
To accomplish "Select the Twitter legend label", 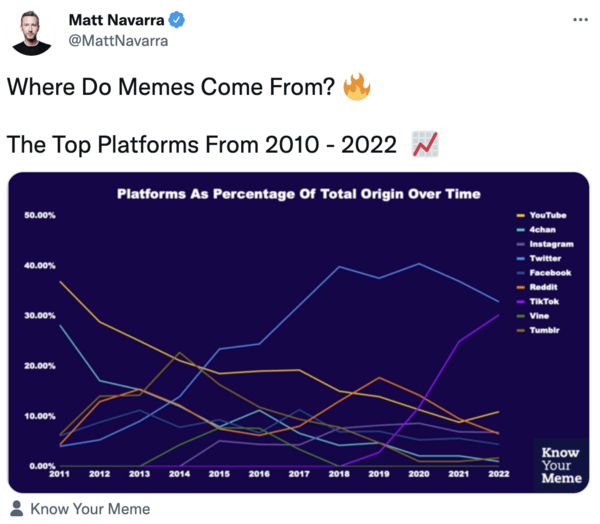I will click(544, 258).
